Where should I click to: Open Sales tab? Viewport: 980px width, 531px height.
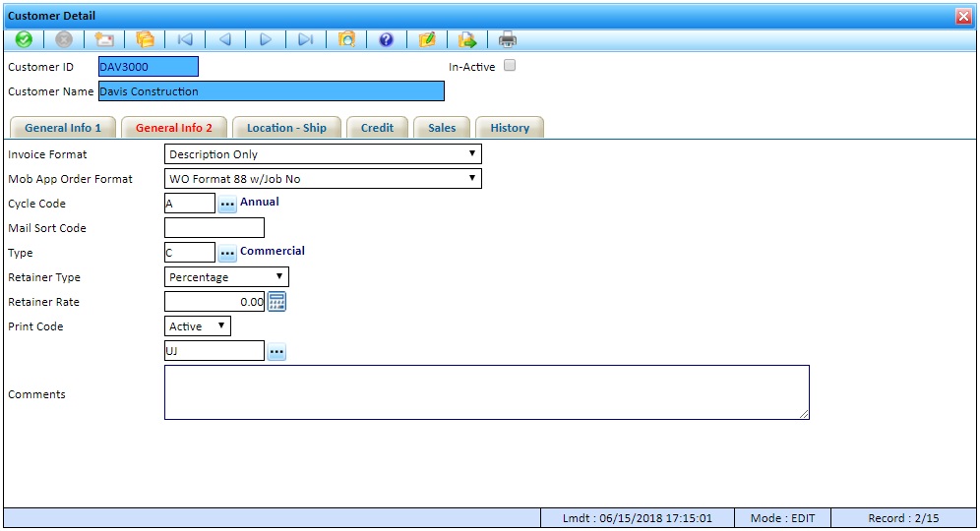point(442,128)
